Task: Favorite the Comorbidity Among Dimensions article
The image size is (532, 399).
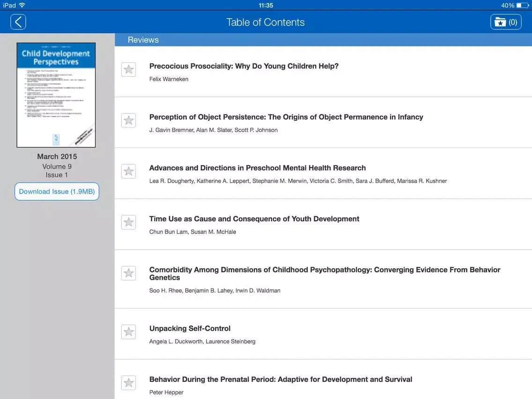Action: [x=129, y=273]
